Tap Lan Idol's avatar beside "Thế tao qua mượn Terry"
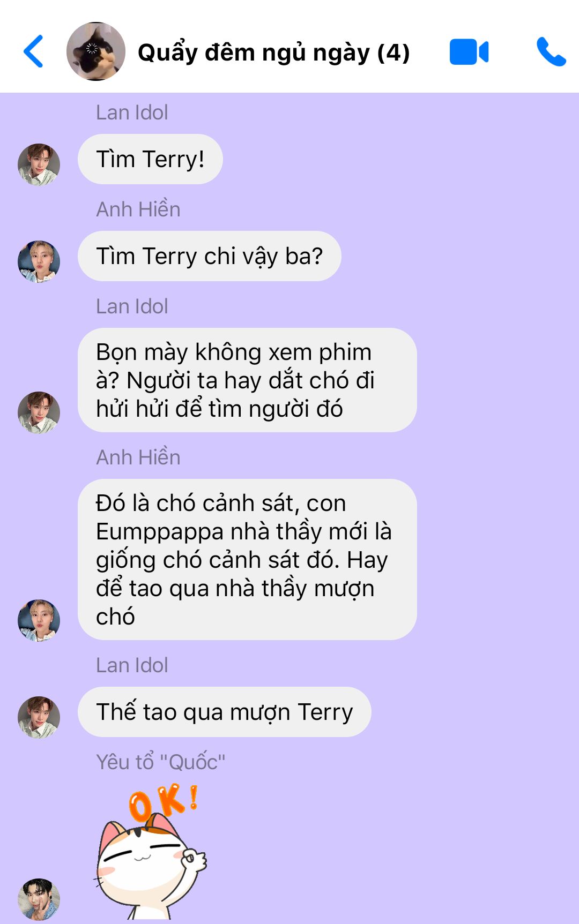The image size is (579, 924). (39, 717)
